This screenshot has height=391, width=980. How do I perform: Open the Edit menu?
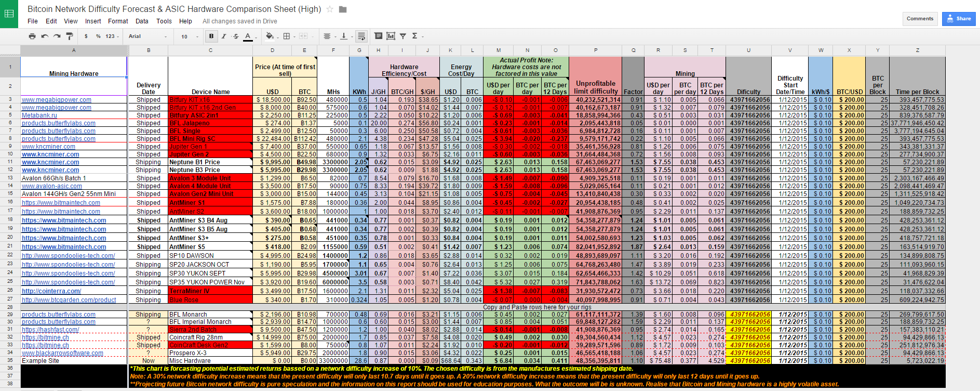tap(51, 21)
